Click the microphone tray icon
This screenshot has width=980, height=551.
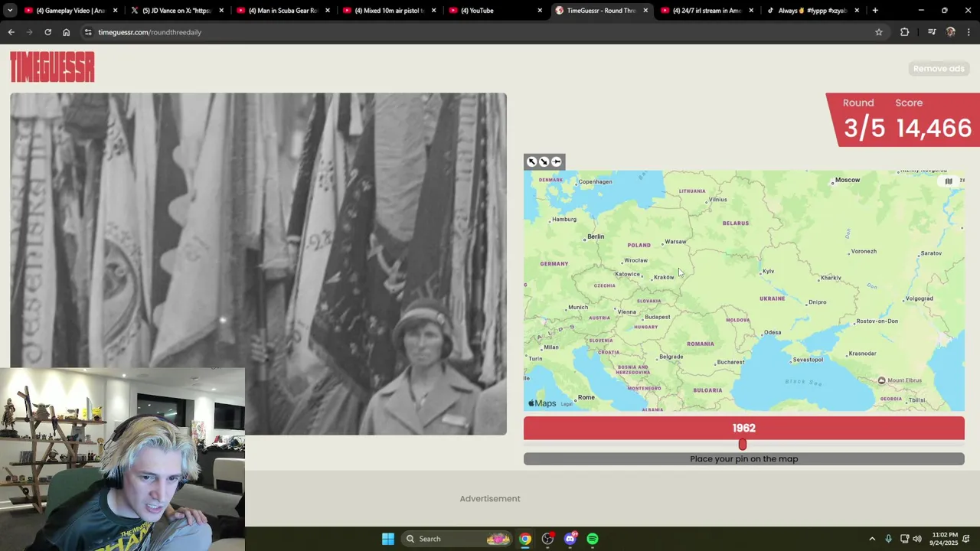pos(888,539)
